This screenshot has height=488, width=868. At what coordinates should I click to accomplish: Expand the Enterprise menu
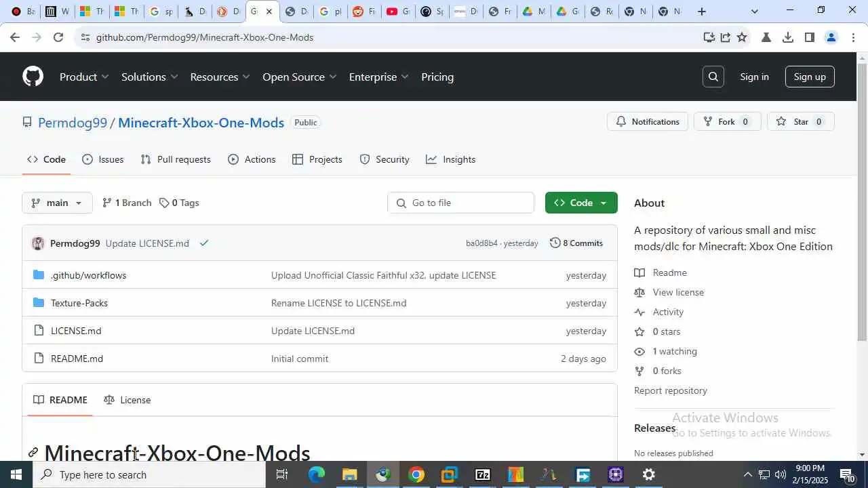(x=378, y=77)
